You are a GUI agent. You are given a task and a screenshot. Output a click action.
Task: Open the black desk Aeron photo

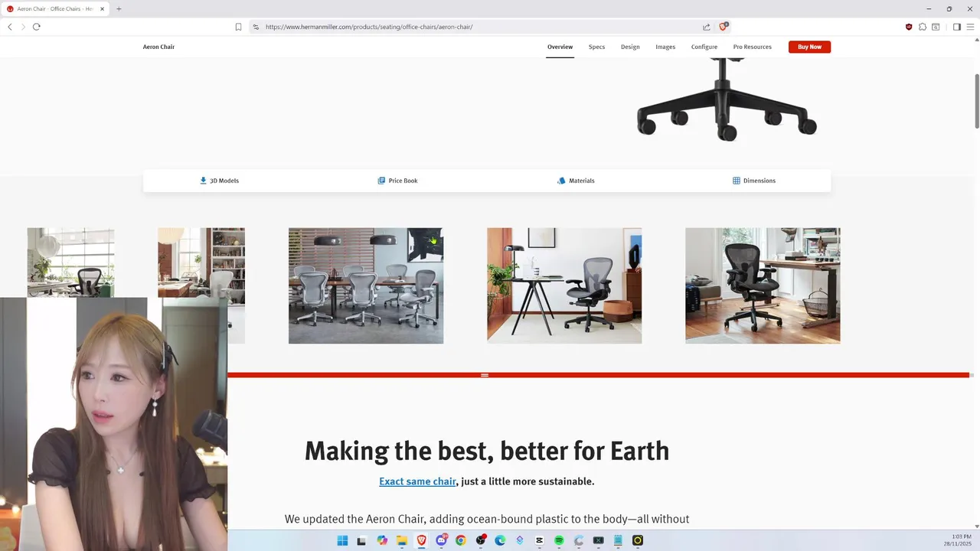pyautogui.click(x=564, y=285)
